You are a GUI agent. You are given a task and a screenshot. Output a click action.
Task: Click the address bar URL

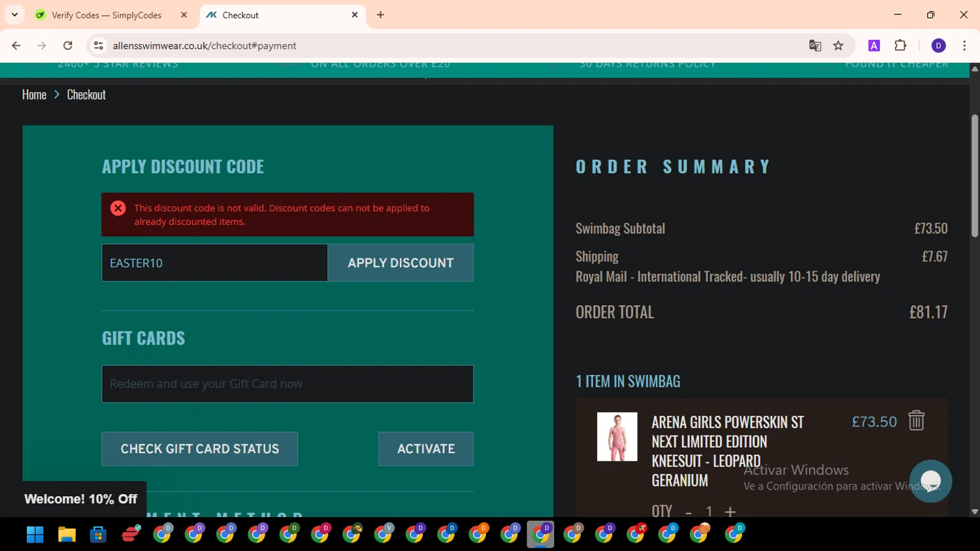204,46
